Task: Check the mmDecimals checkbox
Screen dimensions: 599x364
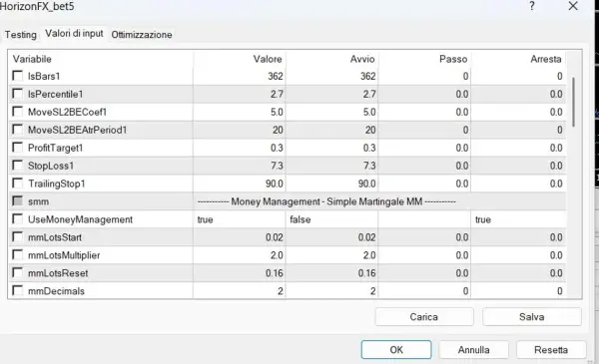Action: click(18, 291)
